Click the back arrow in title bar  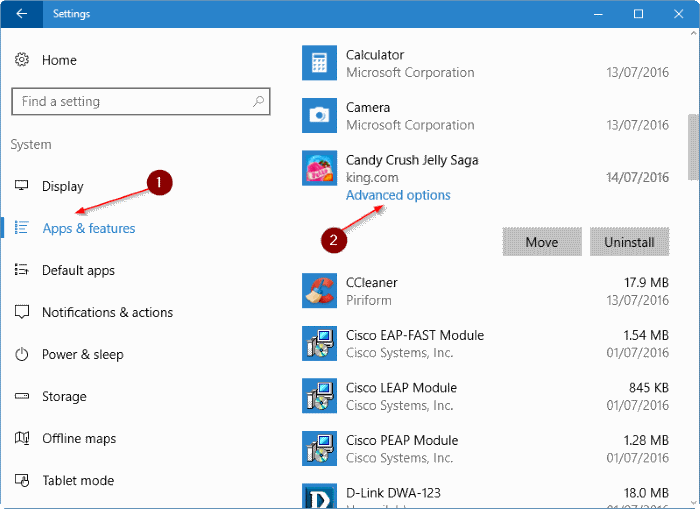tap(21, 14)
